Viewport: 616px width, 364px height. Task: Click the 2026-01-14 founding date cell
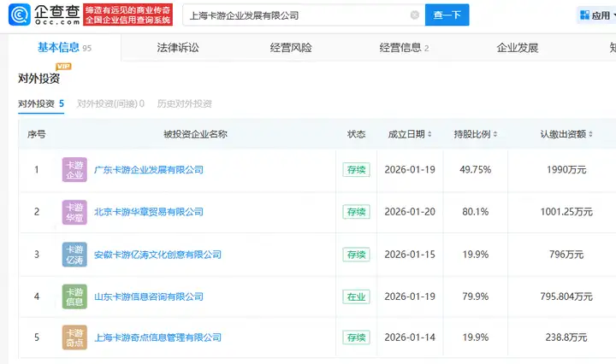tap(410, 338)
